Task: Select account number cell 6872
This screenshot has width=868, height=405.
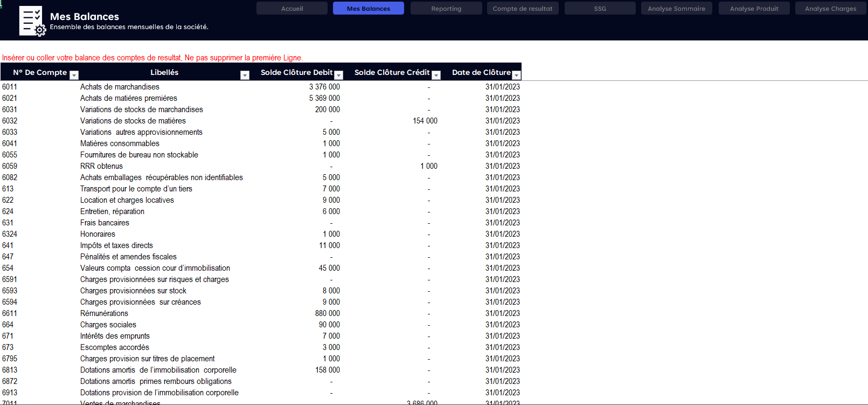Action: pos(10,381)
